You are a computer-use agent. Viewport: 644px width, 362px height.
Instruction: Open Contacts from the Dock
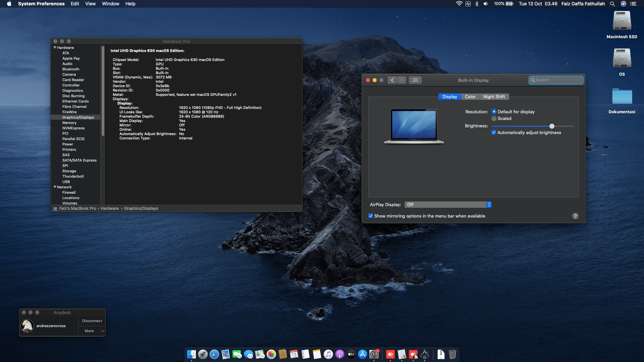[x=283, y=354]
